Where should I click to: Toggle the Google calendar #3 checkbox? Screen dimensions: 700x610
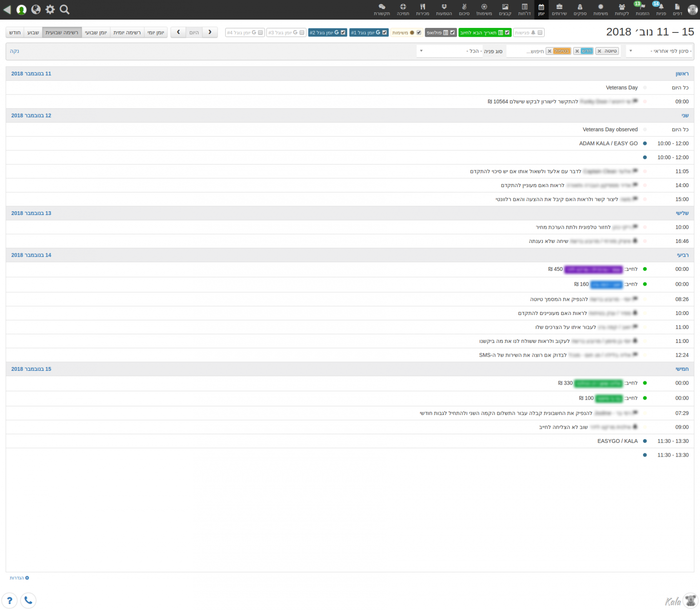pyautogui.click(x=302, y=32)
